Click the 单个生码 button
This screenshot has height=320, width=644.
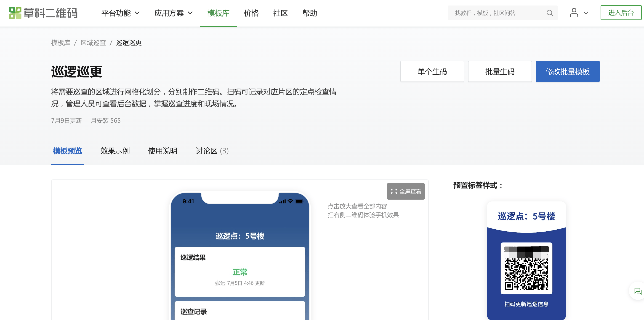(432, 72)
